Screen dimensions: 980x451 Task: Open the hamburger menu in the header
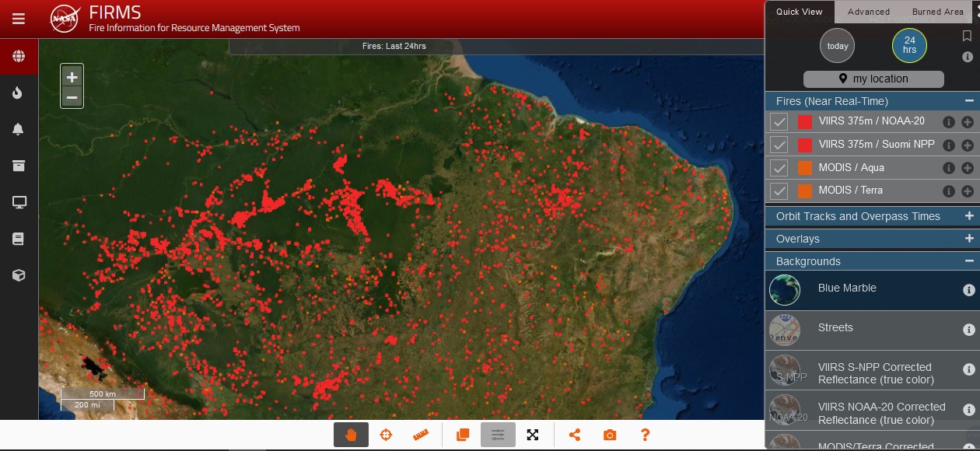[19, 19]
